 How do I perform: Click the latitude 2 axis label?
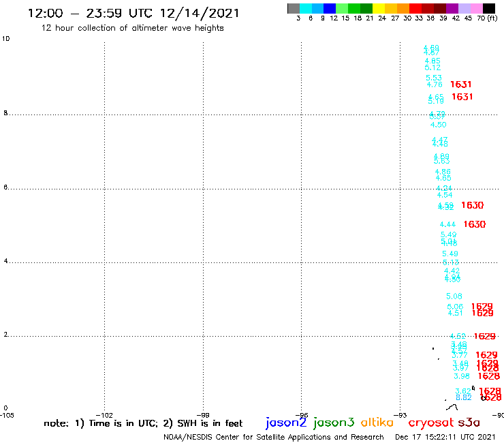5,335
